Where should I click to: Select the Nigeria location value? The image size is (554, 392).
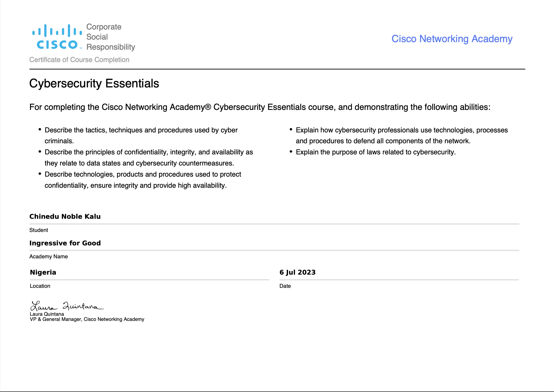click(x=43, y=272)
